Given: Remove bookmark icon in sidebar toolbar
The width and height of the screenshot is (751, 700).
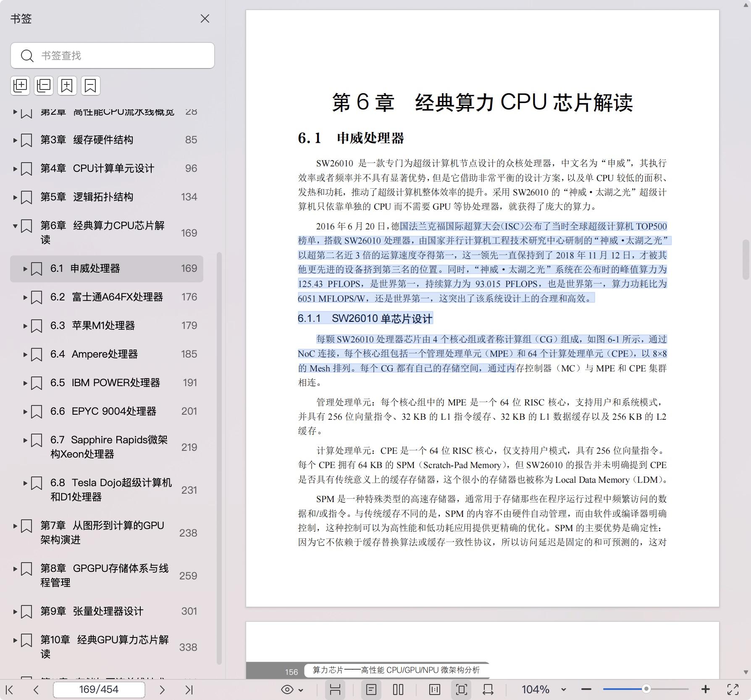Looking at the screenshot, I should (x=91, y=86).
